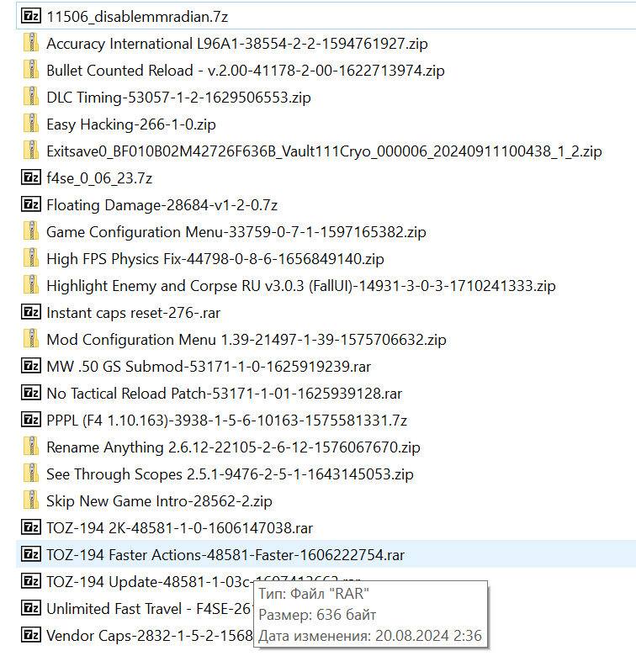Screen dimensions: 636x672
Task: Select High FPS Physics Fix-44798-0-8-6 zip name
Action: [x=215, y=259]
